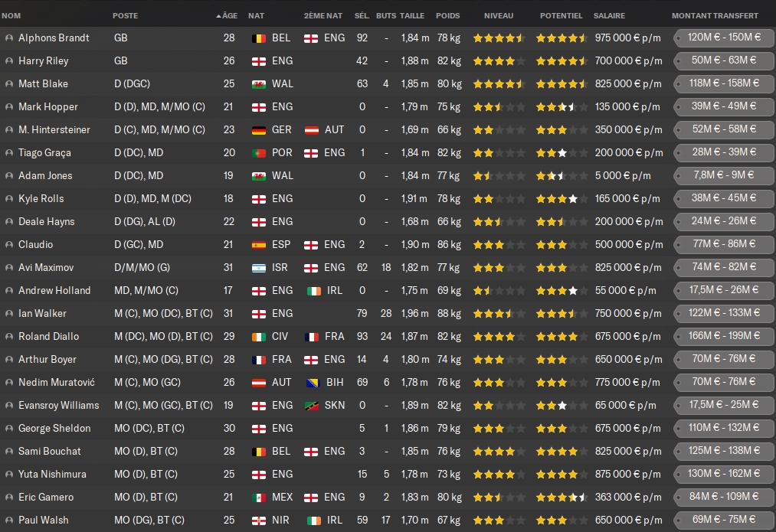
Task: Sort by the TAILLE column header
Action: click(x=412, y=16)
